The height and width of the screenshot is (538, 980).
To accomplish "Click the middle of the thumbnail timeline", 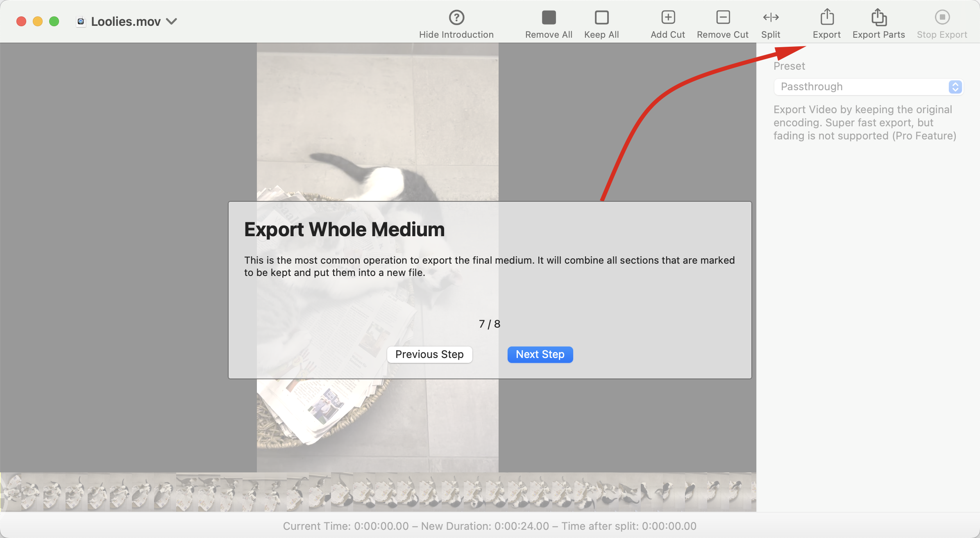I will (x=378, y=492).
